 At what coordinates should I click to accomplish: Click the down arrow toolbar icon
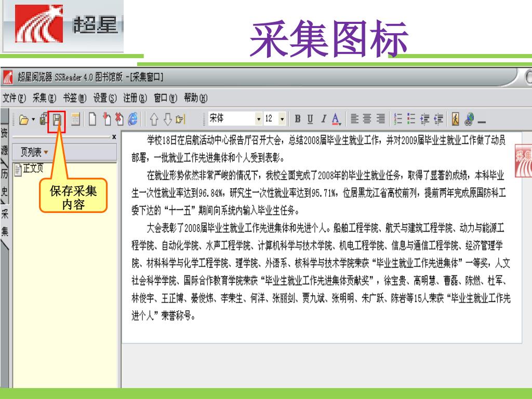pyautogui.click(x=167, y=119)
